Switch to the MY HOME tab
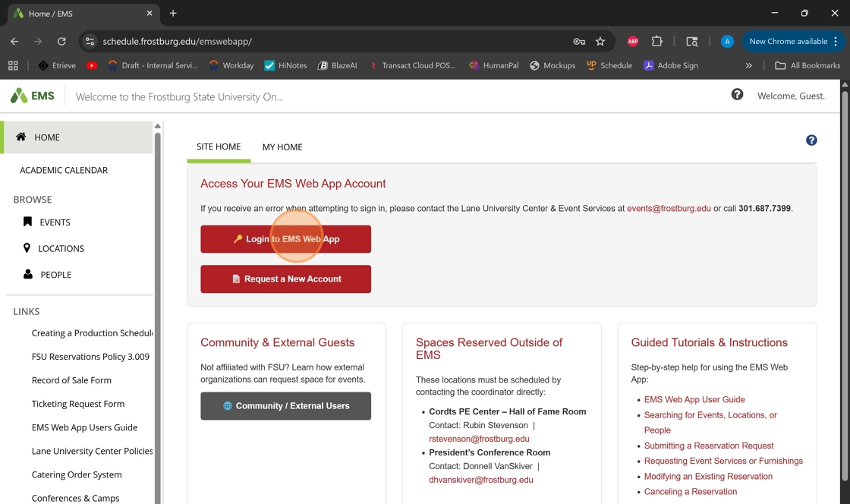This screenshot has height=504, width=850. click(282, 147)
